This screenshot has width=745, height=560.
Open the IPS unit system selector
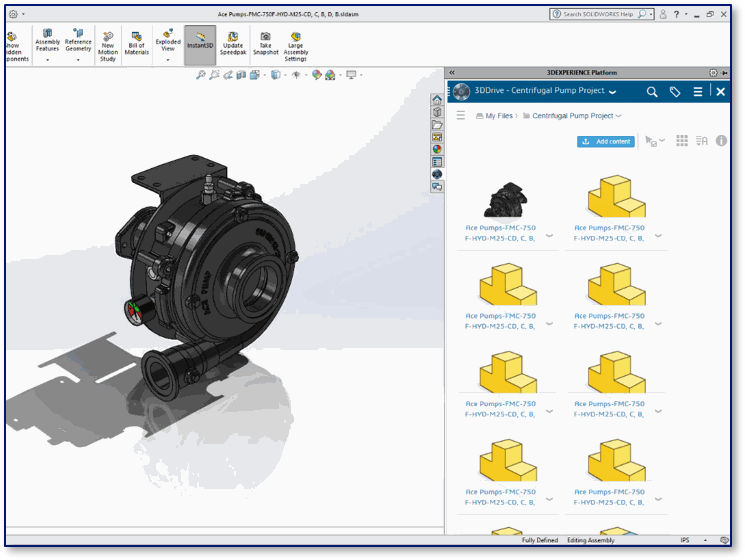pyautogui.click(x=685, y=540)
